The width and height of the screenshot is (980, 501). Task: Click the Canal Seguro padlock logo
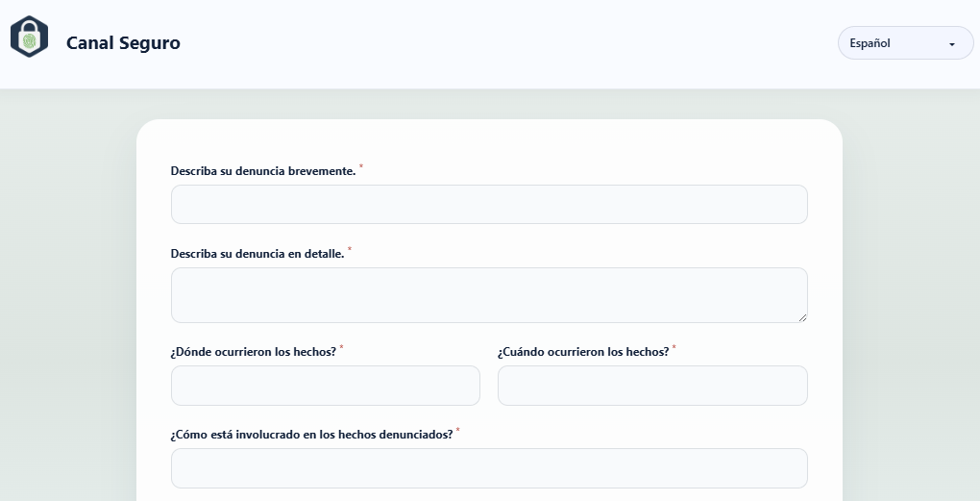[30, 37]
